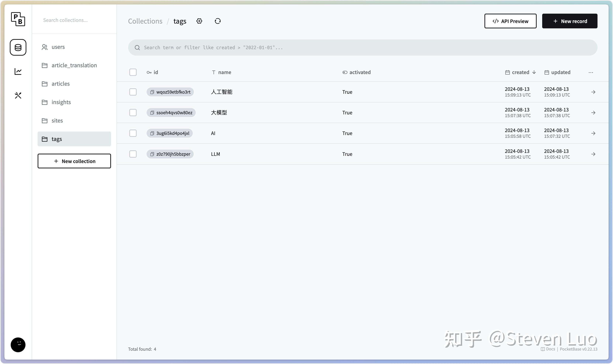Check the 人工智能 record row checkbox
This screenshot has width=613, height=364.
tap(133, 92)
